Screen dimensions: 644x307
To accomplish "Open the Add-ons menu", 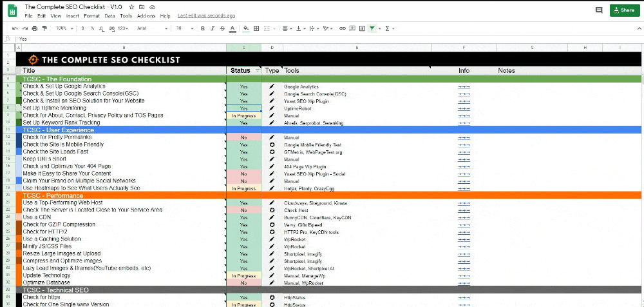I will (146, 16).
